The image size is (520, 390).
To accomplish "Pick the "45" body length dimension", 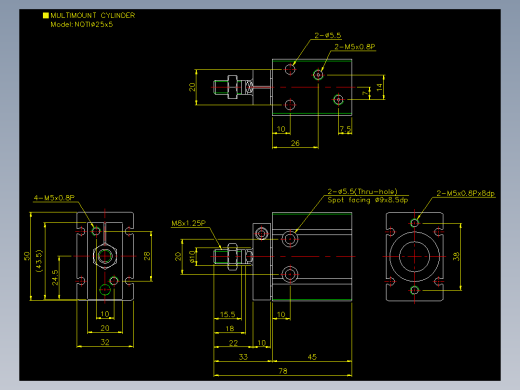I will tap(312, 357).
